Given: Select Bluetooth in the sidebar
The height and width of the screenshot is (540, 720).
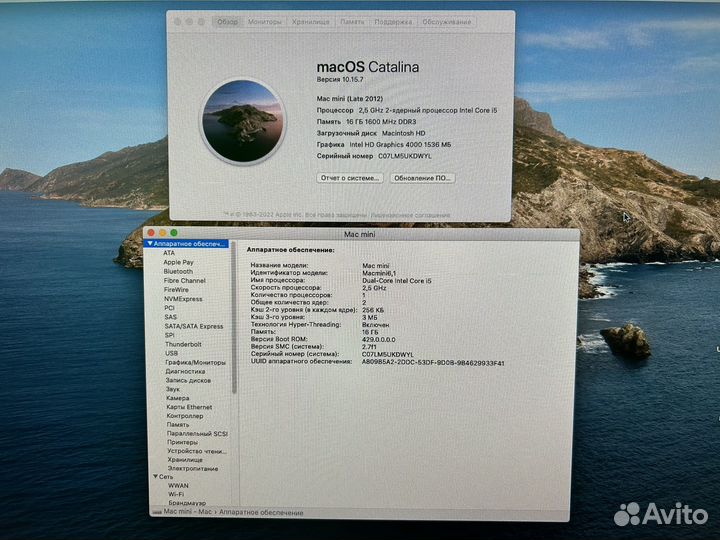Looking at the screenshot, I should click(178, 271).
